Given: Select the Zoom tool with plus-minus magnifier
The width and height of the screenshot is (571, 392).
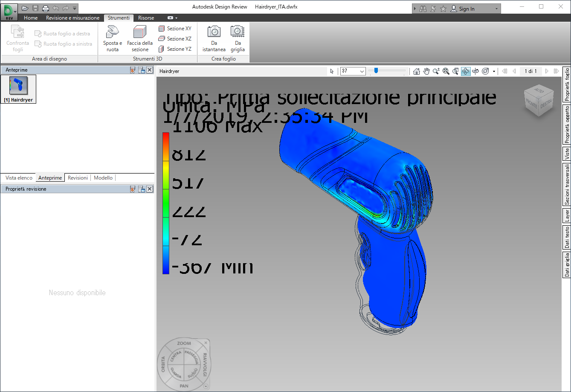Looking at the screenshot, I should click(436, 71).
